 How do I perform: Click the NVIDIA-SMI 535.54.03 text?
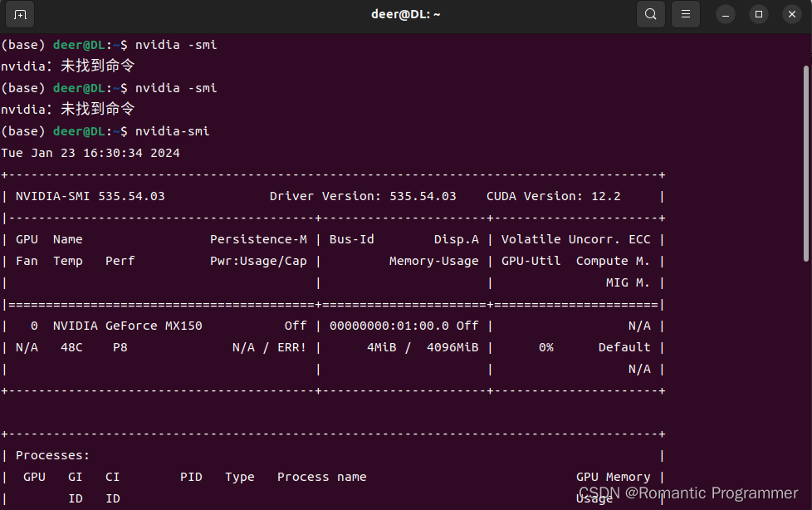tap(90, 196)
